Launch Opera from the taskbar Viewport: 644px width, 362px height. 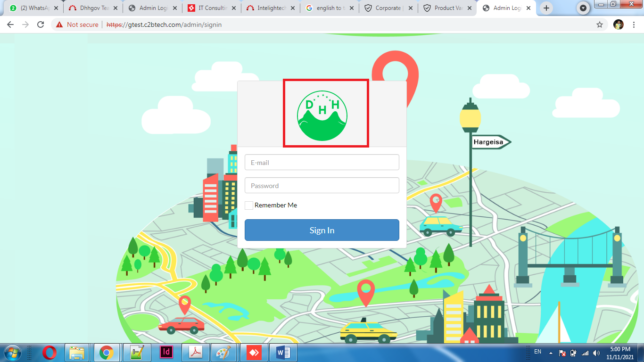click(49, 353)
